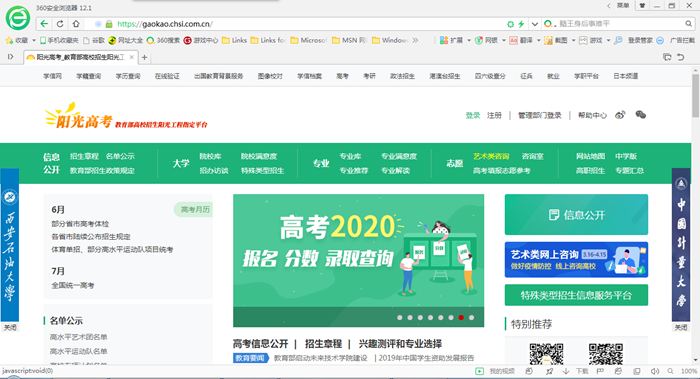
Task: Select the red active carousel dot
Action: point(461,317)
